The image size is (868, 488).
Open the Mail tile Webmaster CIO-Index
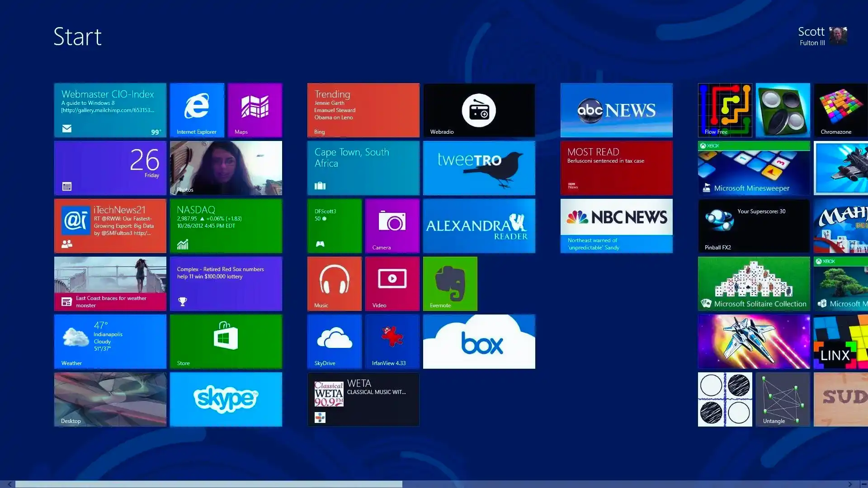[110, 110]
